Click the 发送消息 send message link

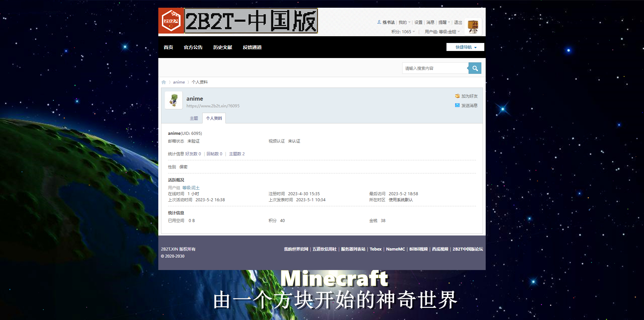pyautogui.click(x=469, y=106)
